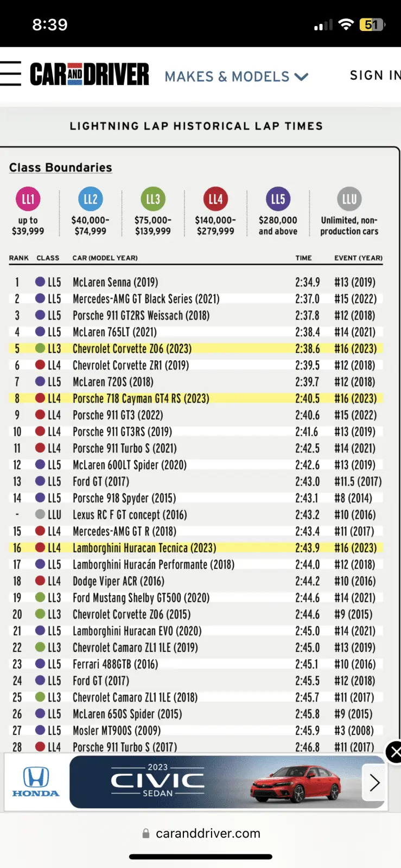This screenshot has width=401, height=868.
Task: Tap the gray LLU class badge
Action: [349, 199]
